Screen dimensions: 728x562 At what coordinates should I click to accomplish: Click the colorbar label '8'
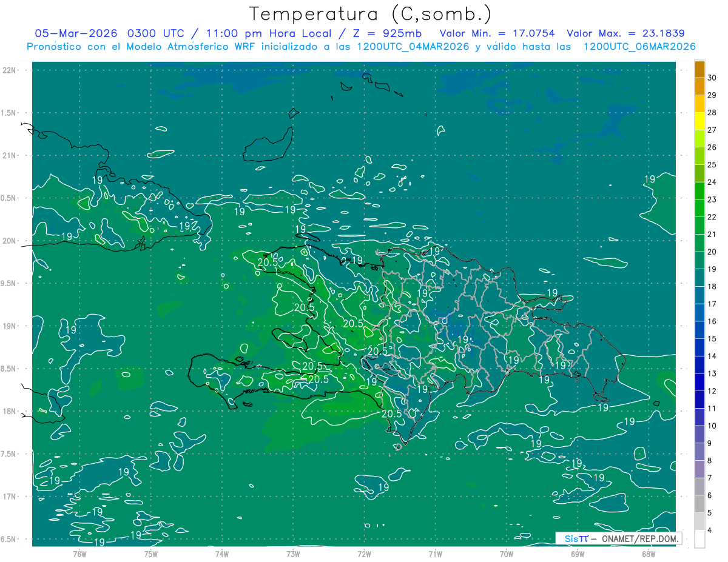710,461
